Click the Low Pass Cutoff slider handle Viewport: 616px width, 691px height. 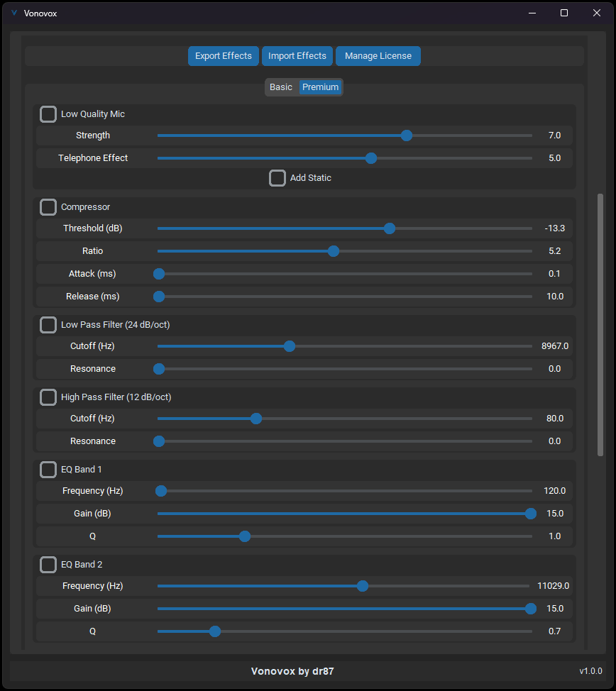[x=290, y=346]
